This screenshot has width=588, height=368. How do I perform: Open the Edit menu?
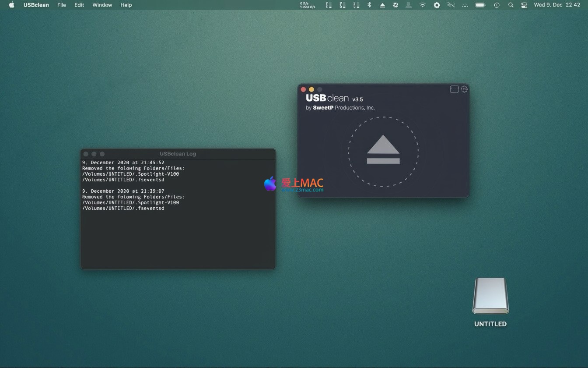(79, 5)
